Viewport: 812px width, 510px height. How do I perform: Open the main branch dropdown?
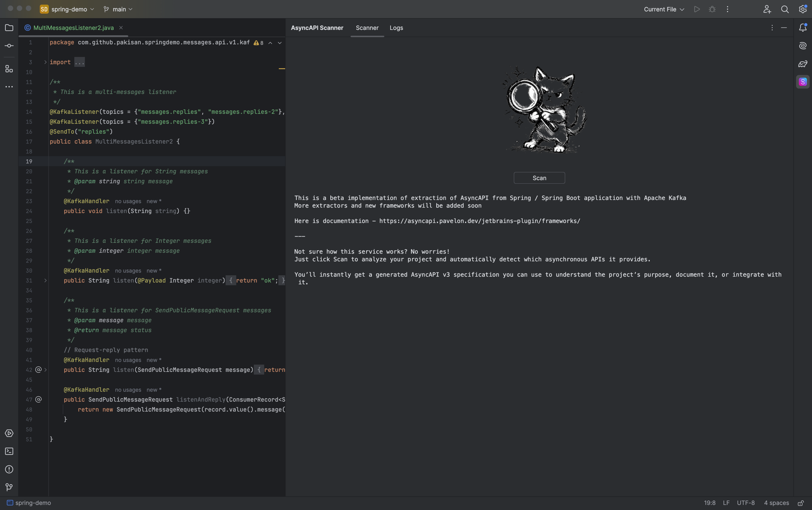[118, 9]
